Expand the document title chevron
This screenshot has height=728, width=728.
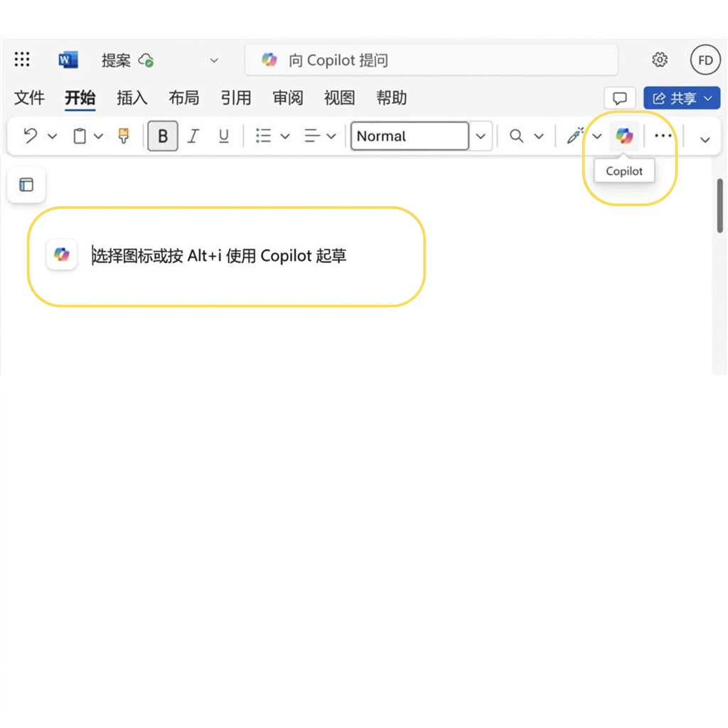214,60
